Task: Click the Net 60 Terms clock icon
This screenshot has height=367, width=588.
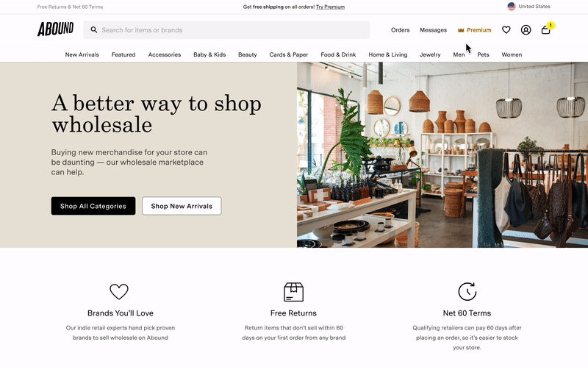Action: click(467, 291)
